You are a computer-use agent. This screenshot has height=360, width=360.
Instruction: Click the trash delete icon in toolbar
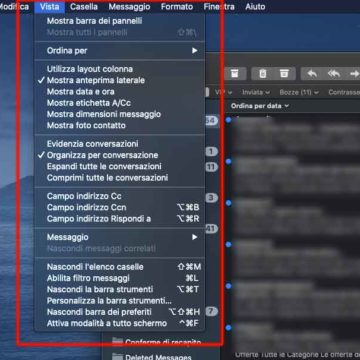[263, 74]
